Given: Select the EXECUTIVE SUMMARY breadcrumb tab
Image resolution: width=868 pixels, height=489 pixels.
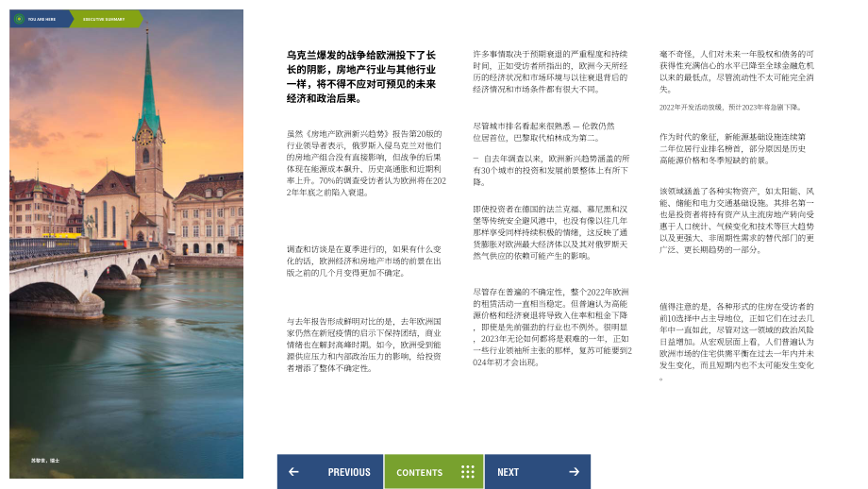Looking at the screenshot, I should tap(104, 20).
